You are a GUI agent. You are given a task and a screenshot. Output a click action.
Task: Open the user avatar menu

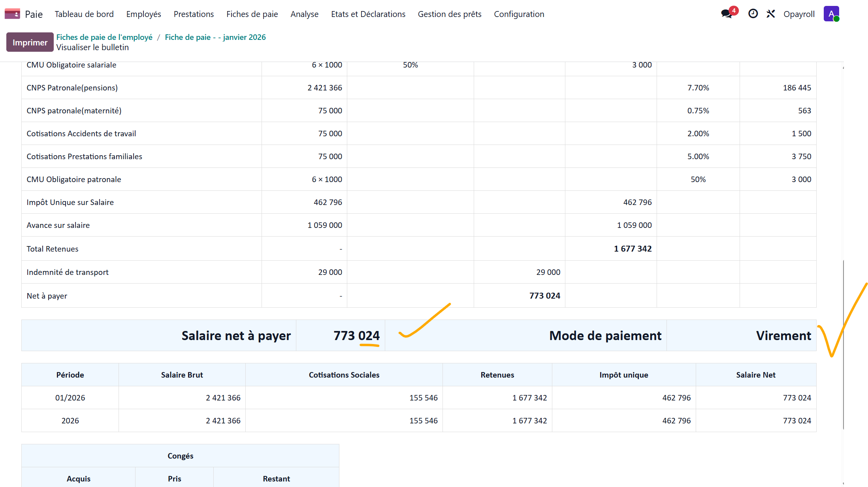(831, 14)
